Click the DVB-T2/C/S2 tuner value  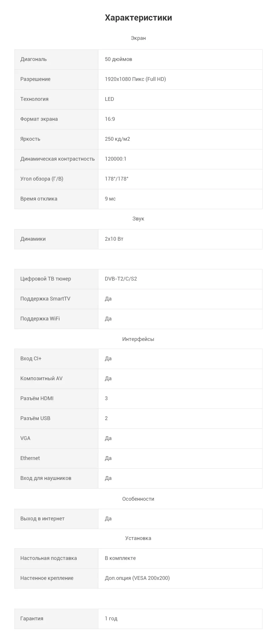click(121, 279)
